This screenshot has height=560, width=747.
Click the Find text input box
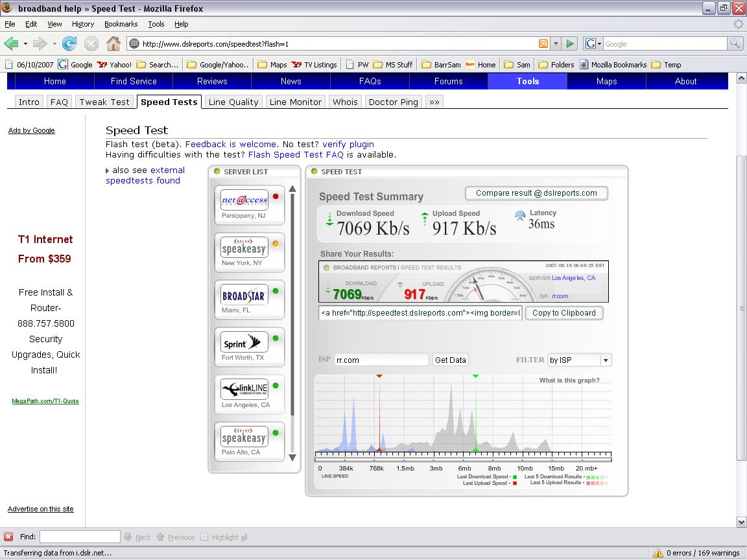pyautogui.click(x=80, y=537)
